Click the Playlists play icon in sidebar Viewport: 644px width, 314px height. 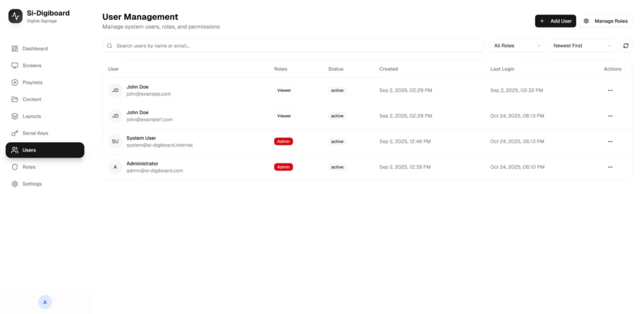(15, 82)
